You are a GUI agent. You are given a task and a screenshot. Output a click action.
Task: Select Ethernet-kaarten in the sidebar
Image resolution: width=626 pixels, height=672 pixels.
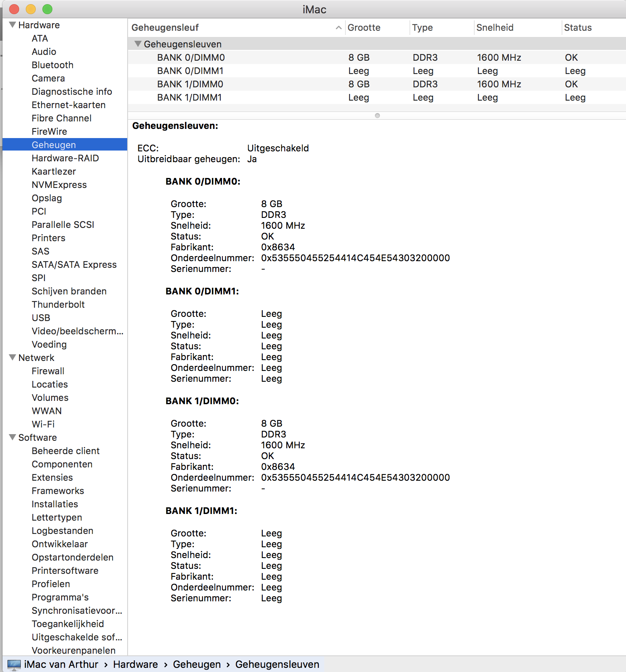69,105
